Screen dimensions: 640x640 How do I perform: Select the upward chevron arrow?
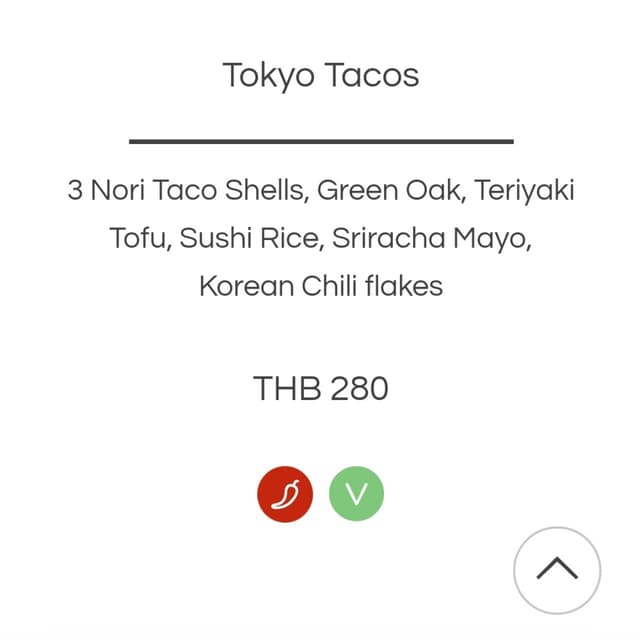557,568
